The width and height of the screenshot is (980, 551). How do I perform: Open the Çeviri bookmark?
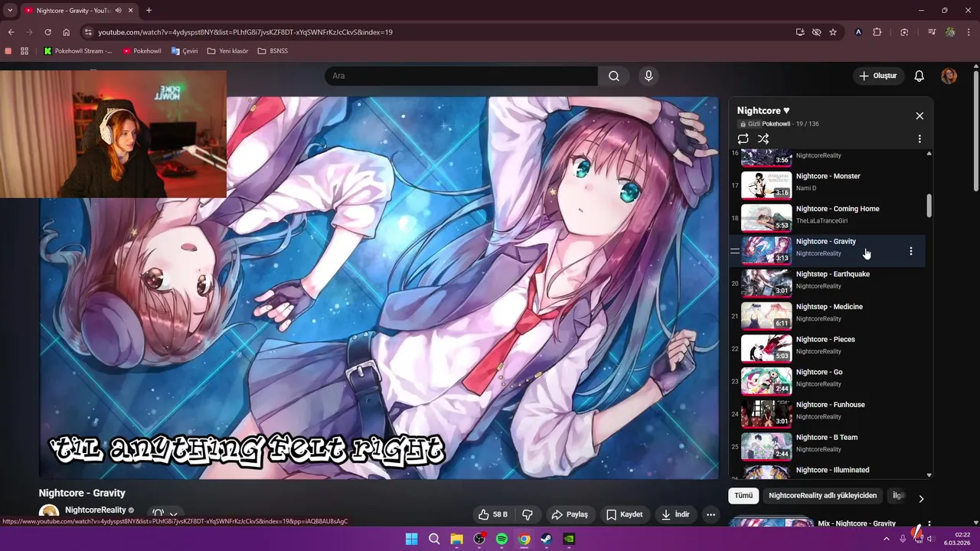point(185,51)
